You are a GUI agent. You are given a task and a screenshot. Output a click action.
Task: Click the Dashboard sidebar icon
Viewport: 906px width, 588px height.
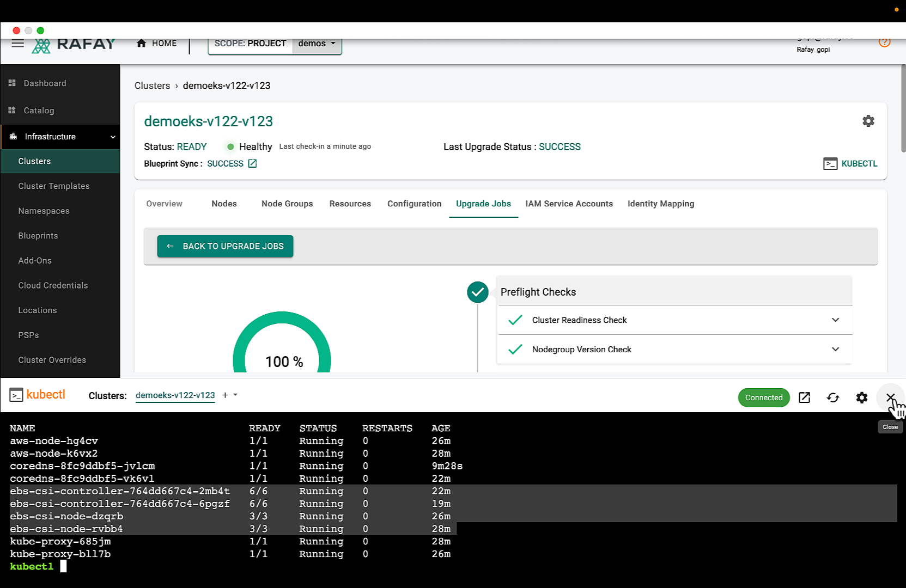point(12,83)
